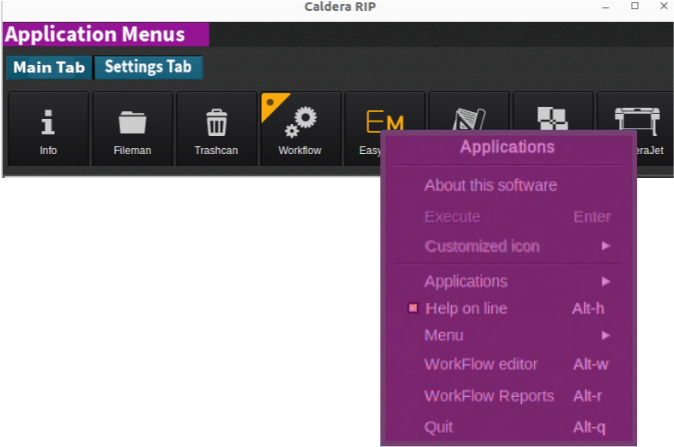
Task: Click the Customized icon submenu arrow
Action: (606, 246)
